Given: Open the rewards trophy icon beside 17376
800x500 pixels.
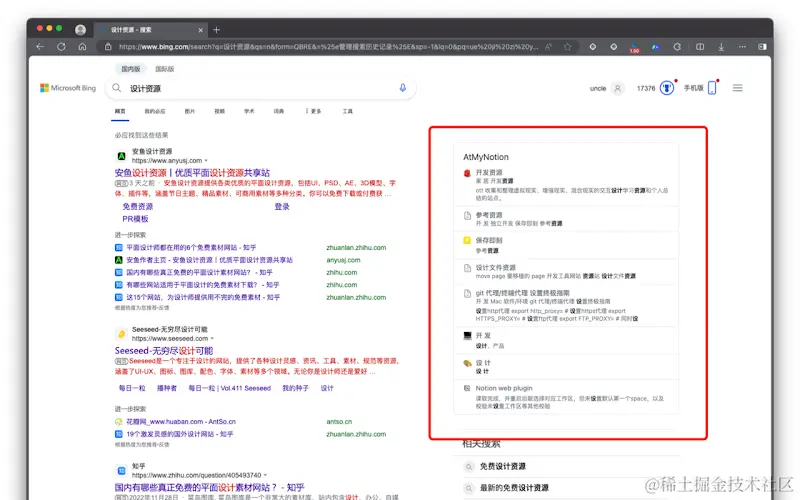Looking at the screenshot, I should pyautogui.click(x=667, y=88).
